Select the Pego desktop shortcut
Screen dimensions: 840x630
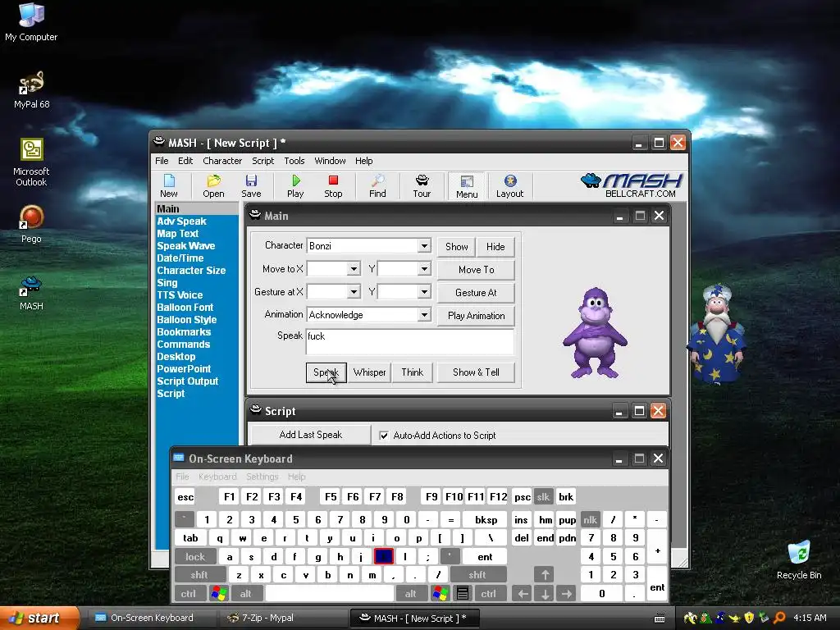coord(31,224)
